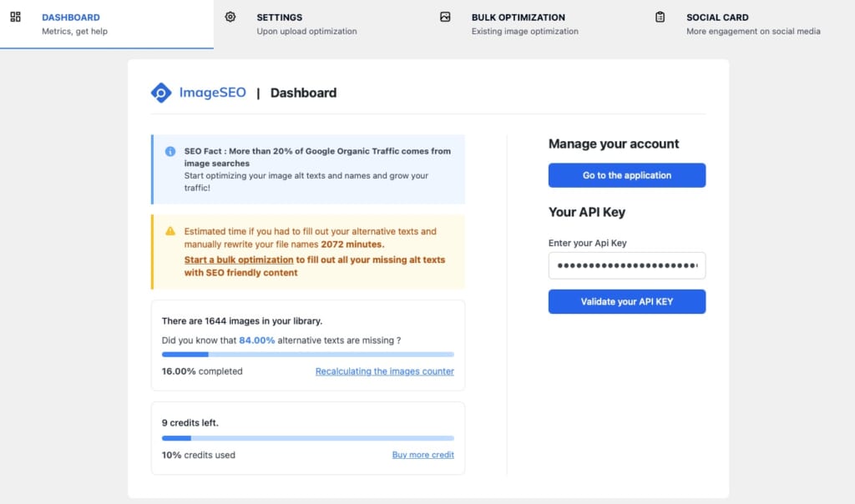Viewport: 855px width, 504px height.
Task: Focus the Enter your Api Key field
Action: pyautogui.click(x=626, y=265)
